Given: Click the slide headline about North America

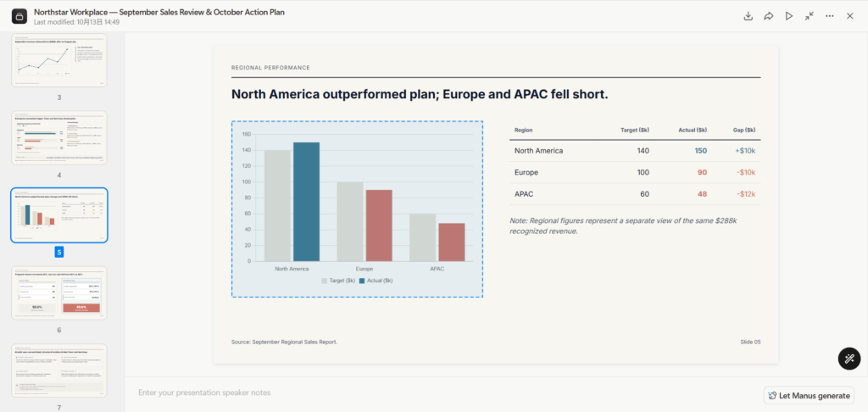Looking at the screenshot, I should pos(420,94).
